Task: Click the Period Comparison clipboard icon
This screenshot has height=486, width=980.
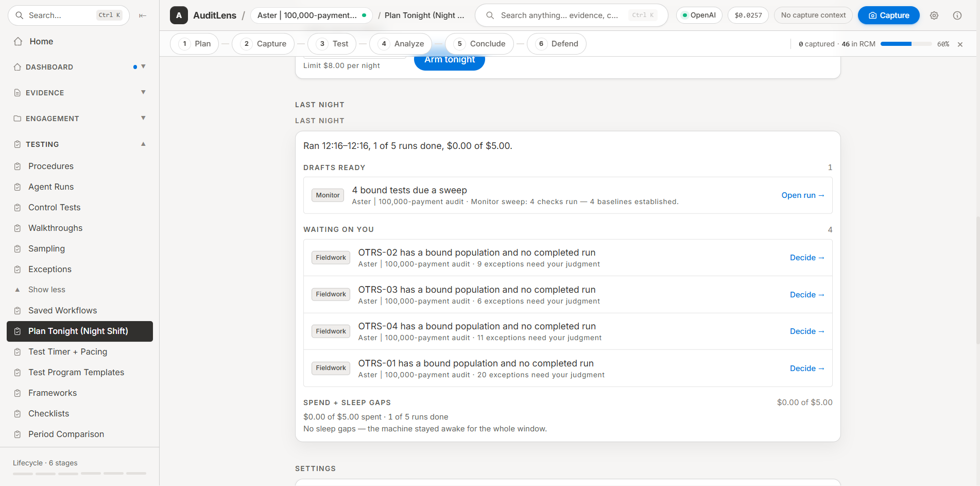Action: [18, 434]
